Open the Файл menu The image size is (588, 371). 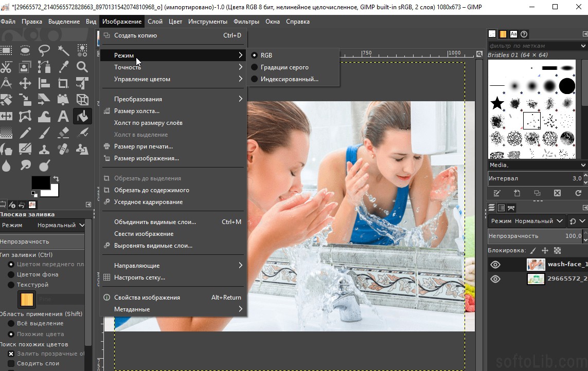pos(8,22)
